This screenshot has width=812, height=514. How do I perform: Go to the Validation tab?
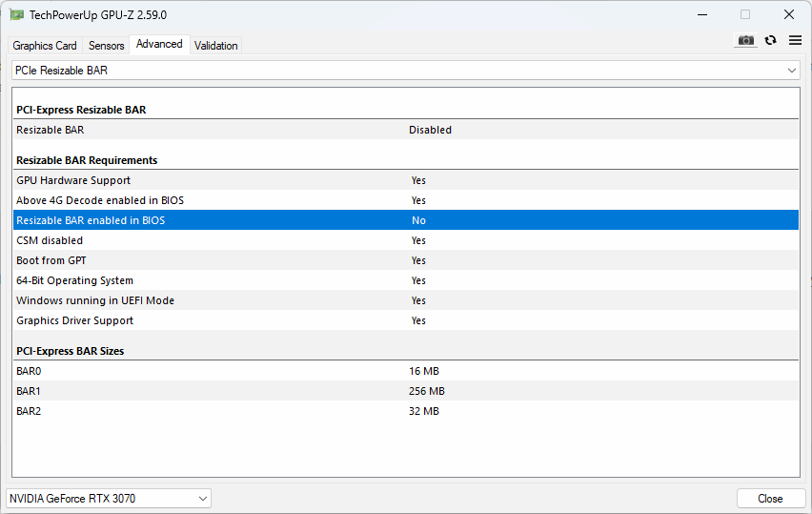point(216,46)
